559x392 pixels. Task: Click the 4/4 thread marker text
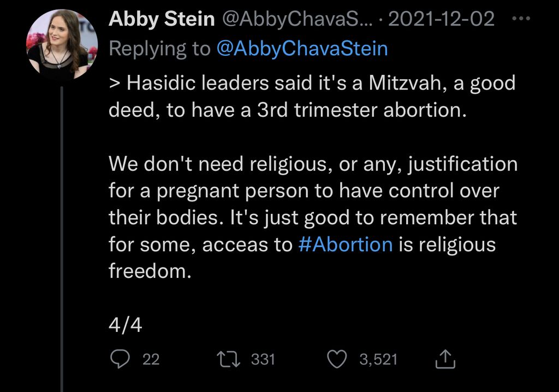click(125, 326)
